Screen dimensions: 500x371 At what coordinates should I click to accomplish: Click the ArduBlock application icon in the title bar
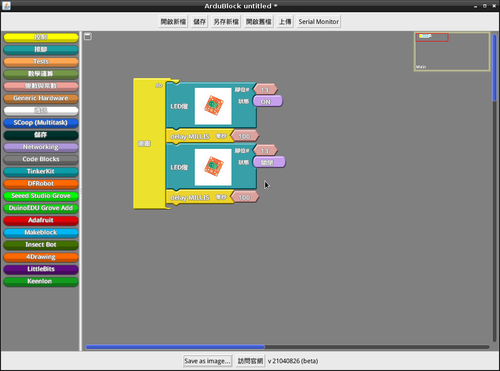pos(6,6)
